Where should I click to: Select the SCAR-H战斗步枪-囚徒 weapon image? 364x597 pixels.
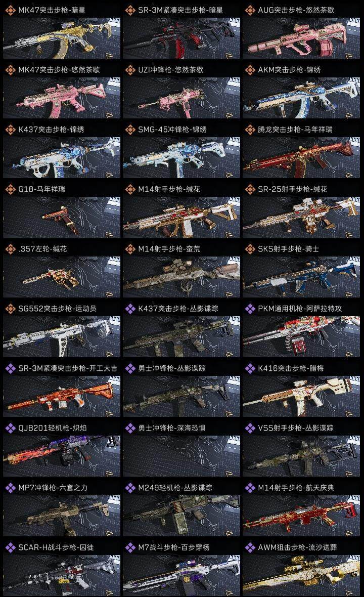point(62,576)
